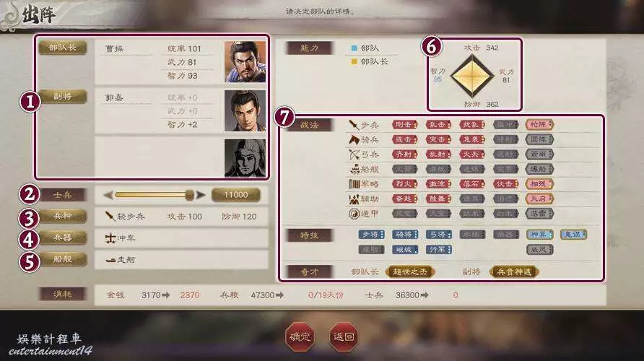Viewport: 644px width, 361px height.
Task: Decrease soldiers with the left arrow
Action: point(108,195)
